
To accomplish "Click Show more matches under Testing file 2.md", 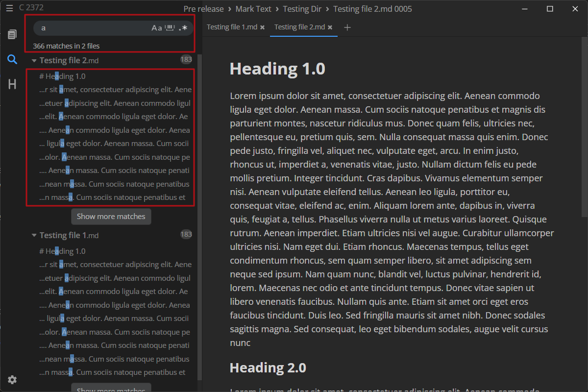I will point(111,216).
